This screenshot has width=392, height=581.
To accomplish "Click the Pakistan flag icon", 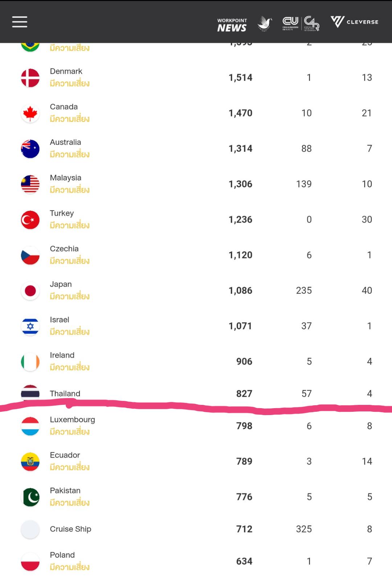I will (30, 497).
